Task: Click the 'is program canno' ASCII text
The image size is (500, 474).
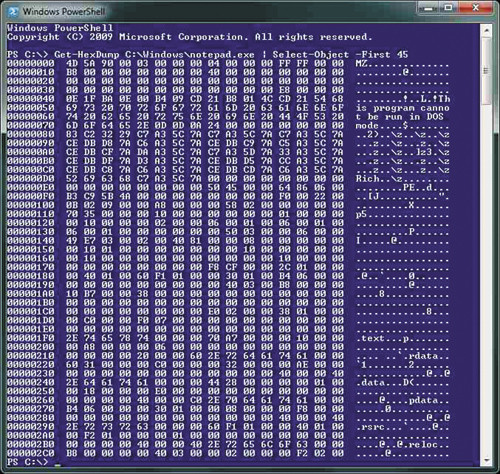Action: coord(403,108)
